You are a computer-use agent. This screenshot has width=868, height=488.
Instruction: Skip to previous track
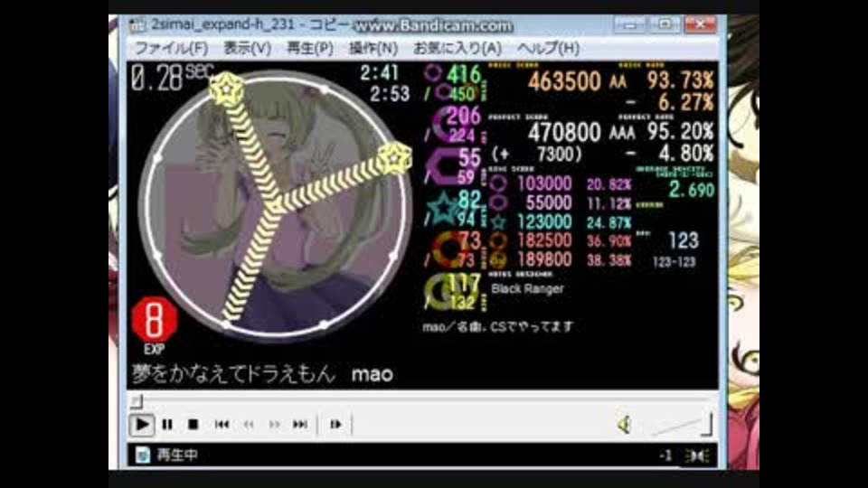[x=222, y=425]
